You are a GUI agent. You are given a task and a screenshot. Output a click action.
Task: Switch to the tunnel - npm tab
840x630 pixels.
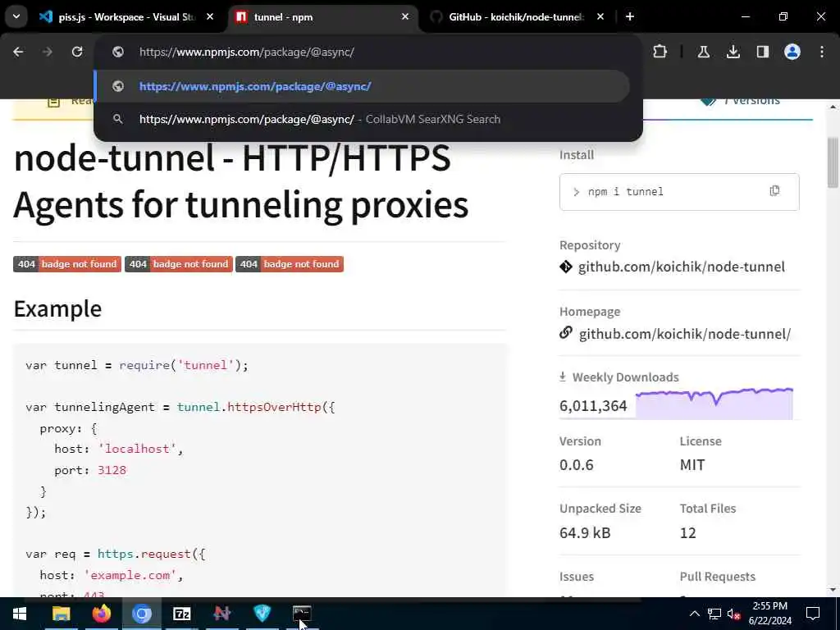(322, 17)
